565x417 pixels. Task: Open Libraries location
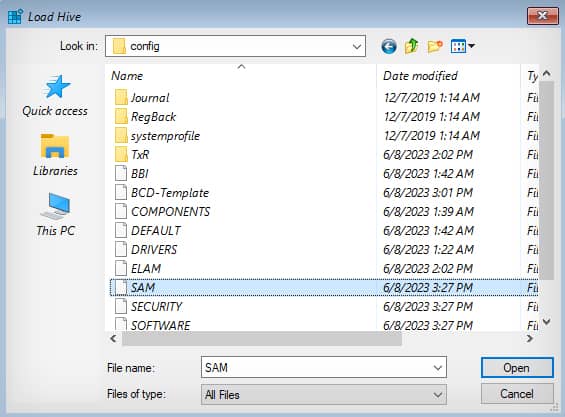(x=55, y=156)
